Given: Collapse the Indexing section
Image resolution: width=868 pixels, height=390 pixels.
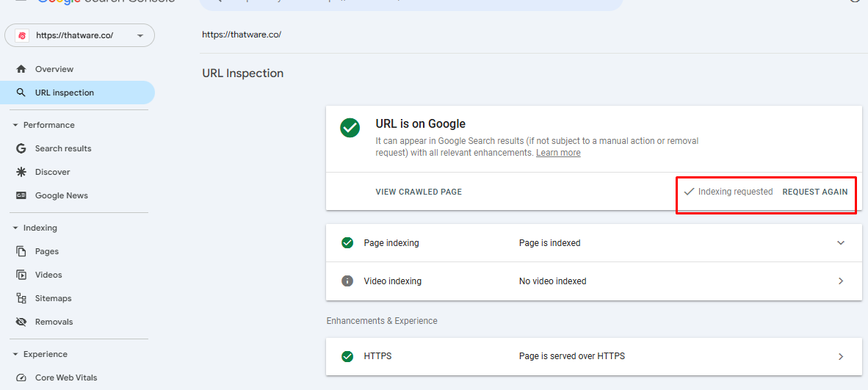Looking at the screenshot, I should pyautogui.click(x=15, y=228).
